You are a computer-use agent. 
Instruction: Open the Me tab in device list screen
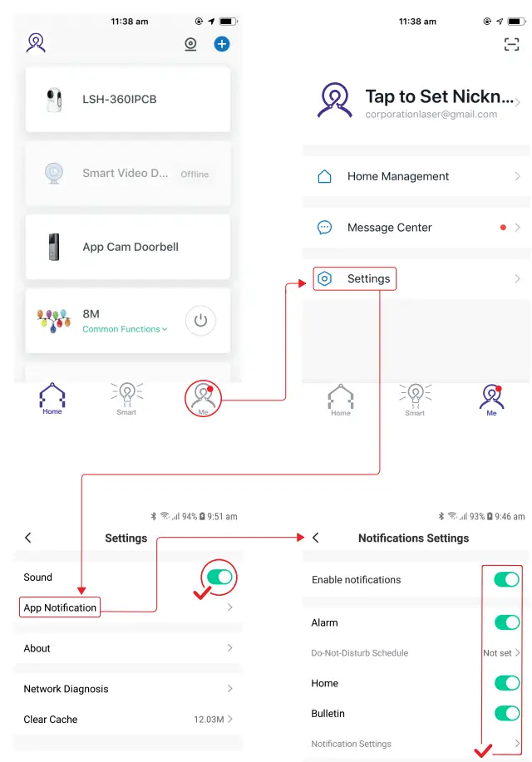(x=203, y=399)
